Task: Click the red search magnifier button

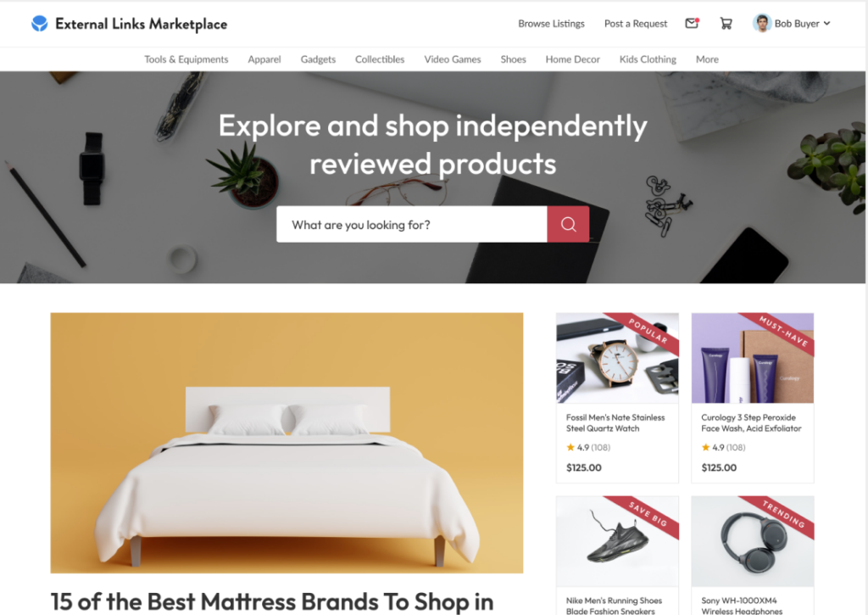Action: (568, 225)
